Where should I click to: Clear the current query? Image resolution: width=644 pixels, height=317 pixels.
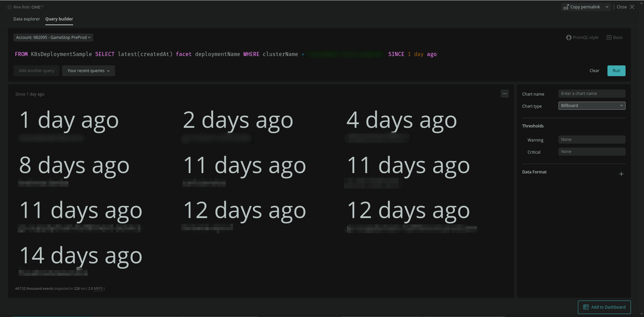594,71
